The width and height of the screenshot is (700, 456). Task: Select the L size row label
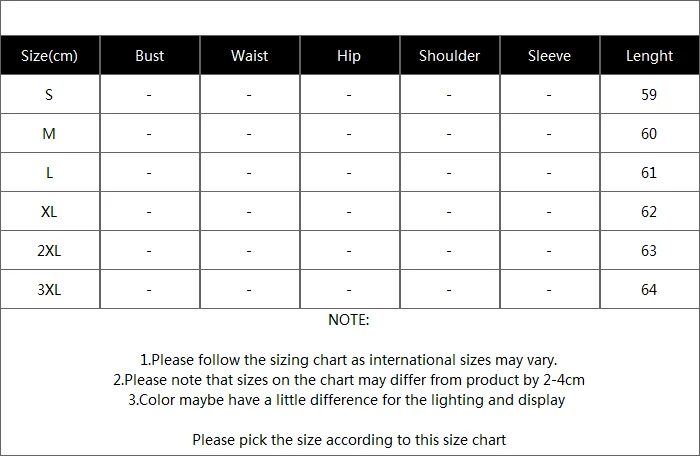click(49, 173)
